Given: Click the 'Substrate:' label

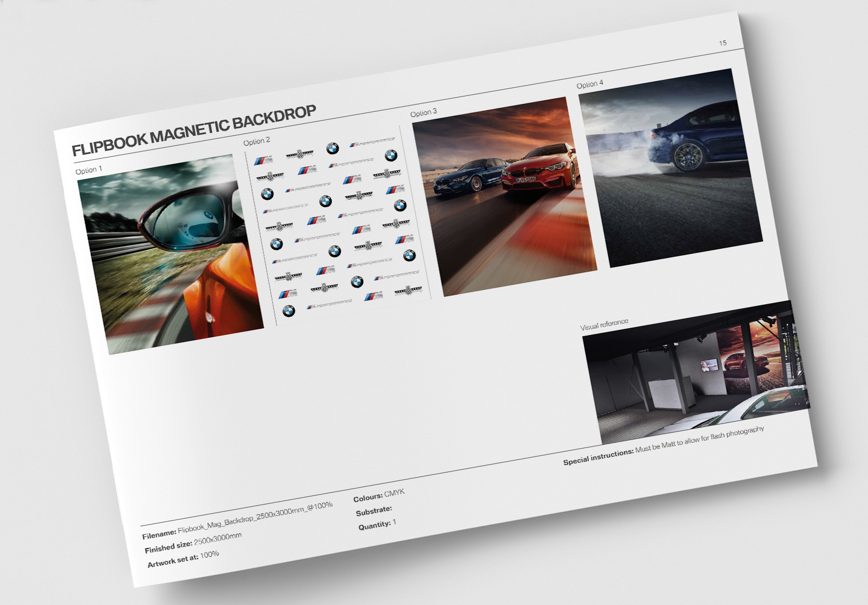Looking at the screenshot, I should pos(374,510).
